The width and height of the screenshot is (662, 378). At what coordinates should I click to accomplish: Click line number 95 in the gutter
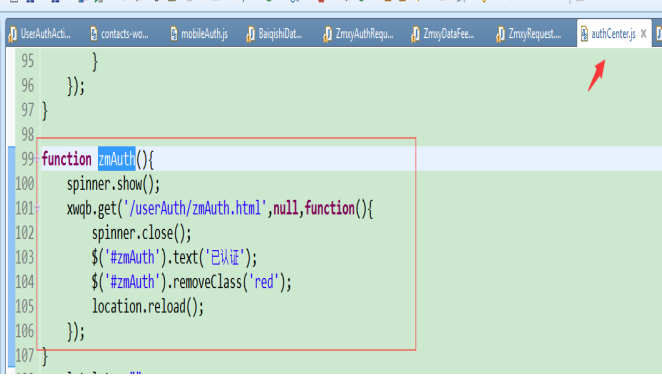(x=27, y=61)
